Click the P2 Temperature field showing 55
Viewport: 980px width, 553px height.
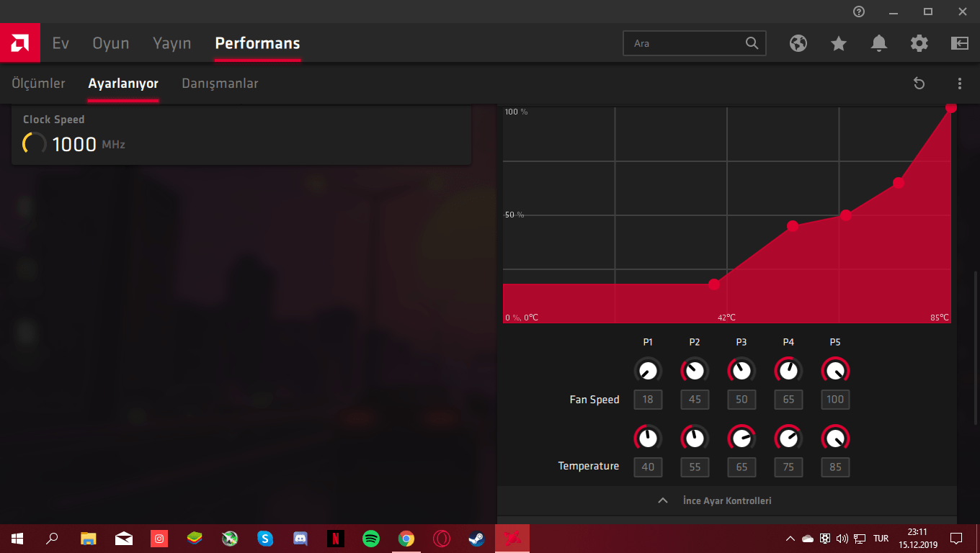[695, 467]
